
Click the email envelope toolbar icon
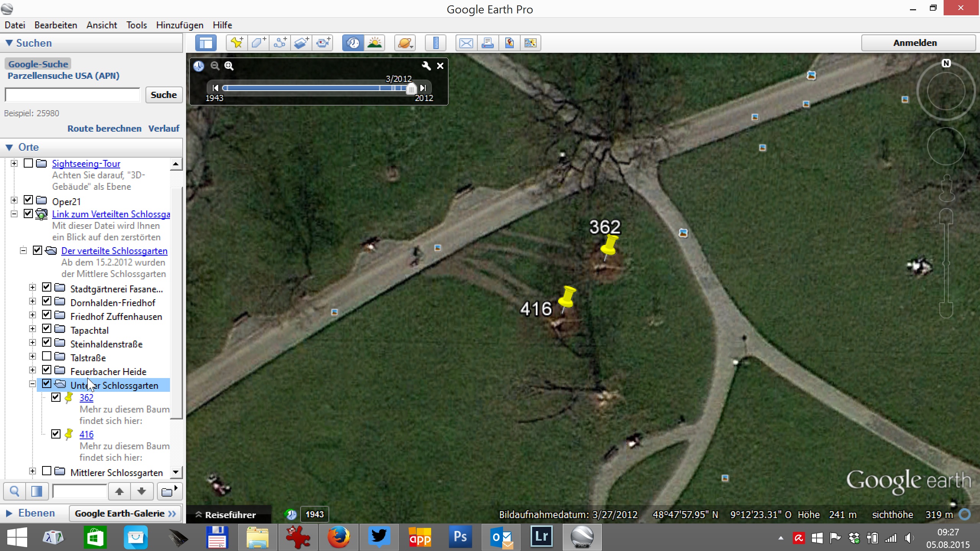tap(466, 43)
